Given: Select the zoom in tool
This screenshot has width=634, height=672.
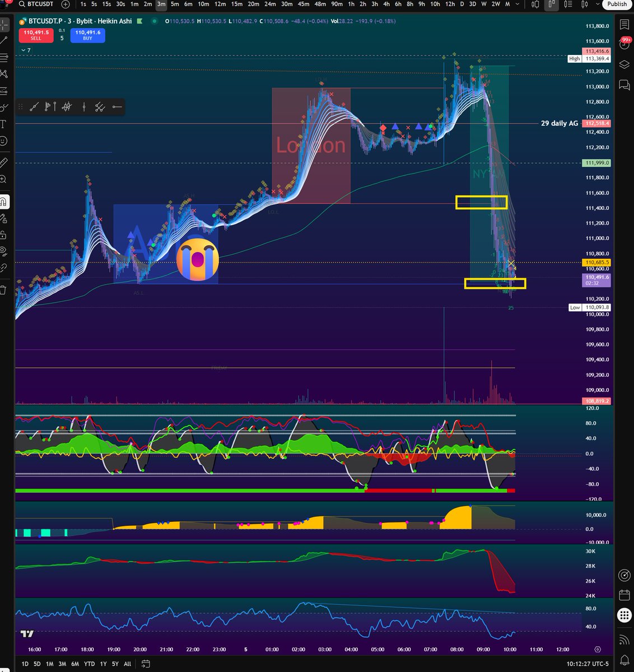Looking at the screenshot, I should (x=4, y=179).
